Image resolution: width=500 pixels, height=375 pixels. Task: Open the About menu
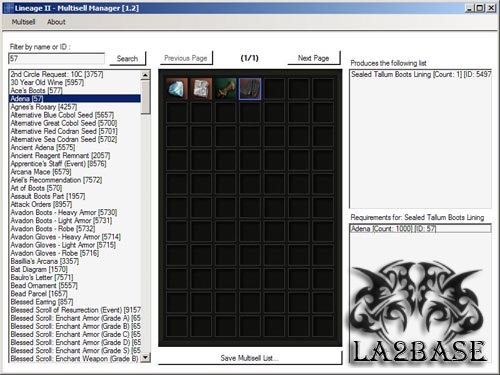[56, 22]
